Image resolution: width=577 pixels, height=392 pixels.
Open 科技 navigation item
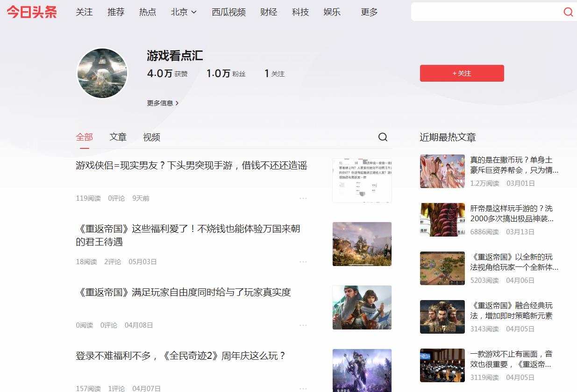coord(300,12)
